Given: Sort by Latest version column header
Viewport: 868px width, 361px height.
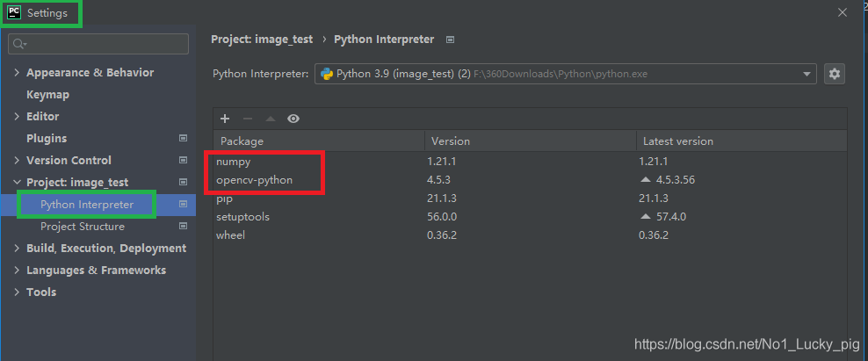Looking at the screenshot, I should pyautogui.click(x=741, y=141).
